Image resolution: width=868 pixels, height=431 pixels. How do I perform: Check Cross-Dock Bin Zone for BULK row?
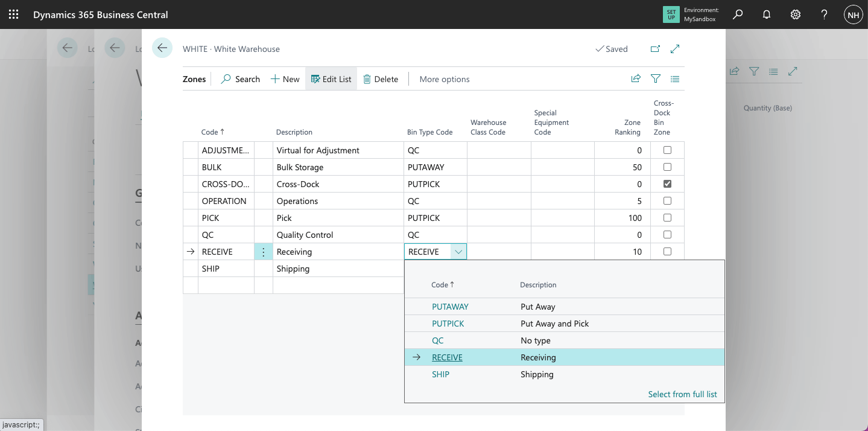667,167
